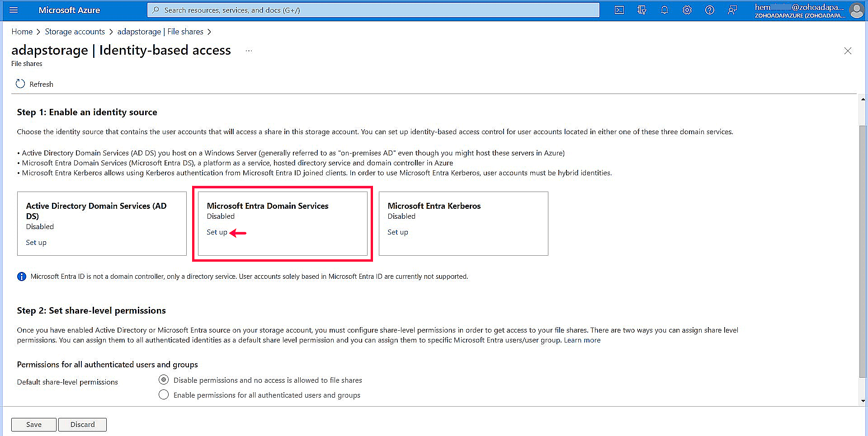868x436 pixels.
Task: Open the Help and support menu
Action: [709, 10]
